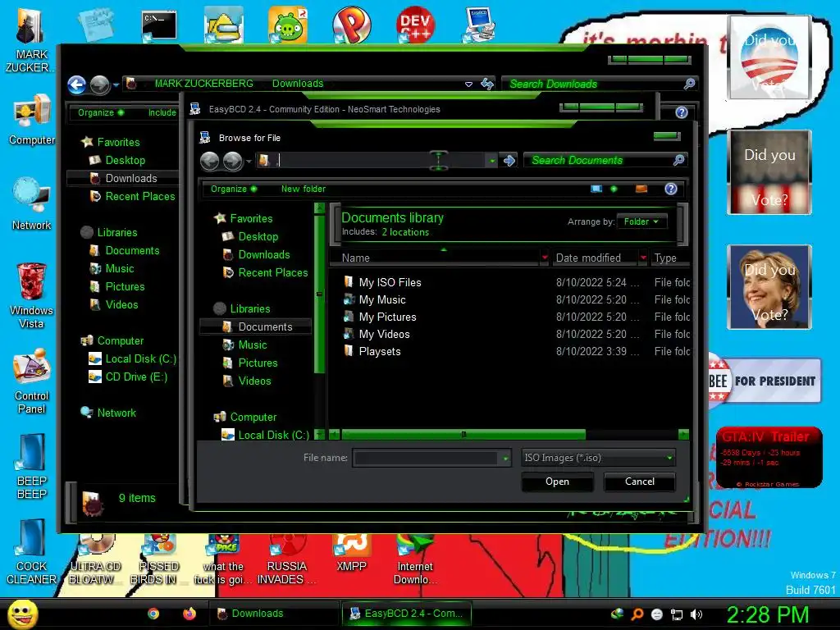The width and height of the screenshot is (840, 630).
Task: Click the navigation pane vertical scrollbar
Action: coord(319,294)
